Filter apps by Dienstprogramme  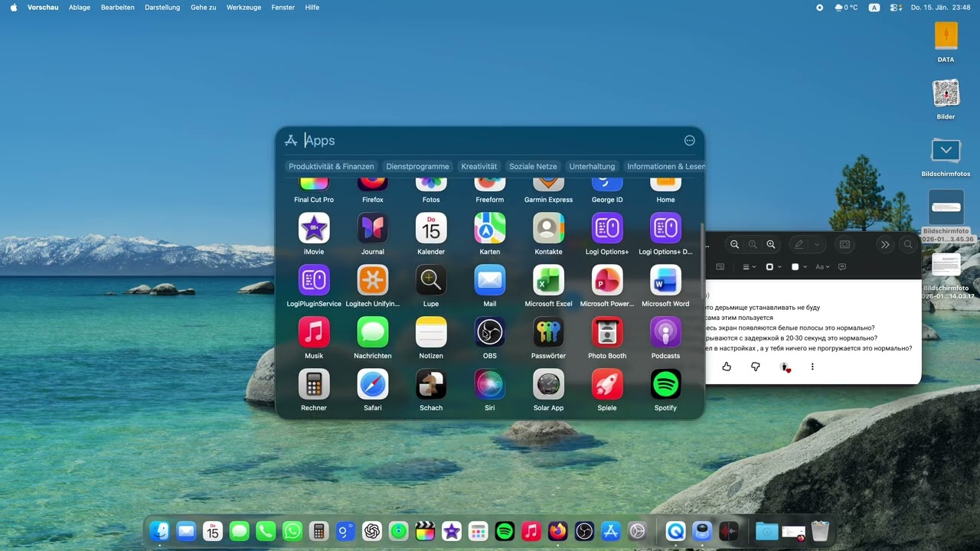417,166
